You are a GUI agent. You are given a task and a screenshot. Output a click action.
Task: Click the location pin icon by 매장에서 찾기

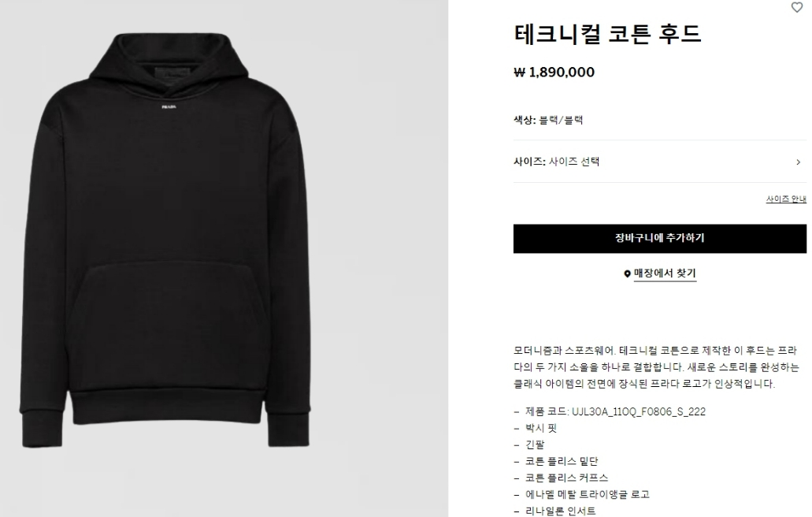pos(627,273)
